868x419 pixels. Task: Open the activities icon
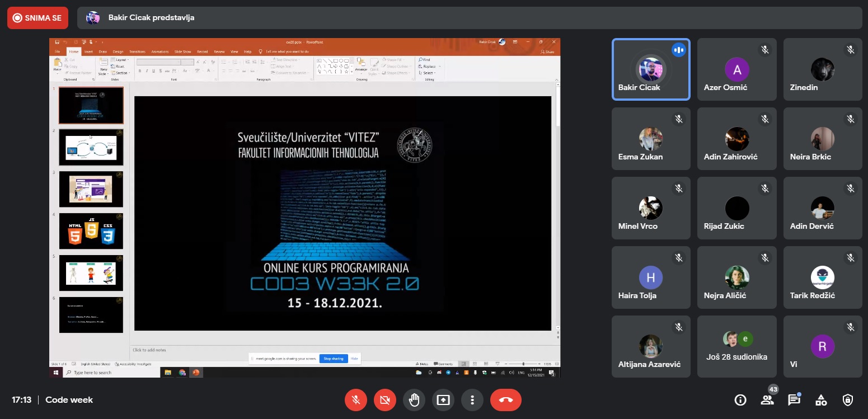point(821,400)
